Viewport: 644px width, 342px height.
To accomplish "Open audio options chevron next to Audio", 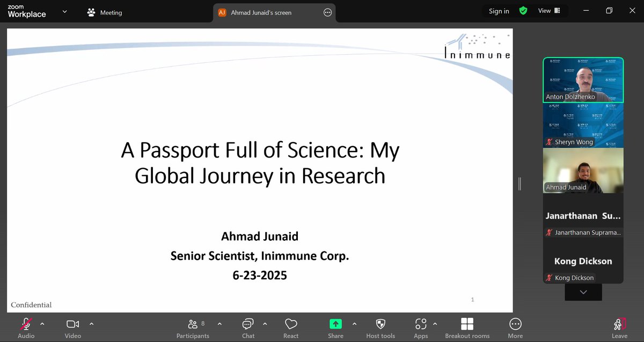I will (x=42, y=324).
